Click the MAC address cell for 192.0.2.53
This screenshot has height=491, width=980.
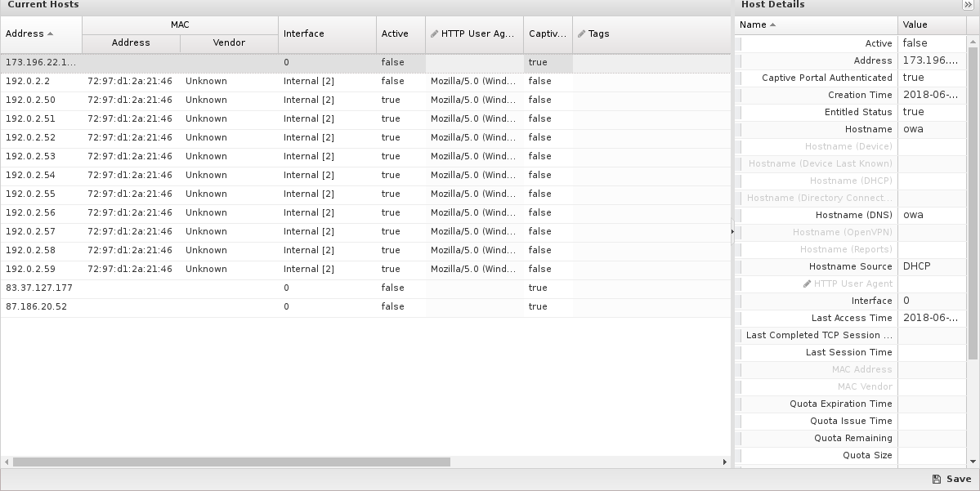click(131, 156)
